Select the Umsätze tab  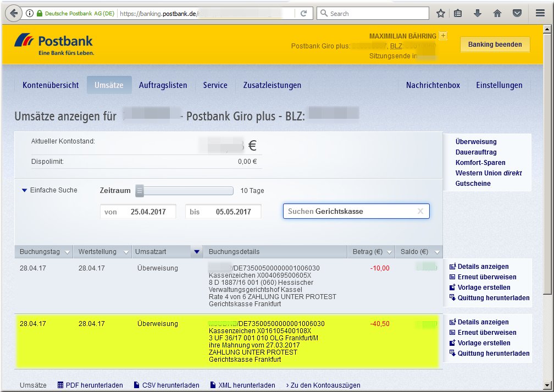(109, 85)
